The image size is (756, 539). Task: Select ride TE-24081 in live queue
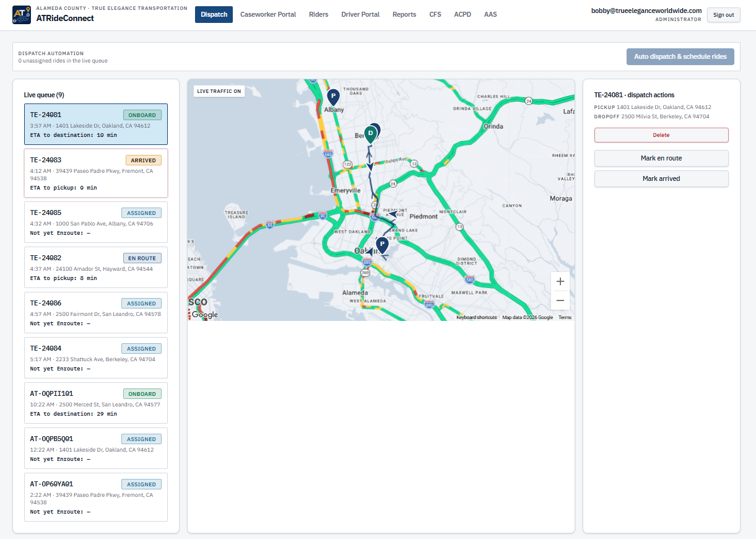pyautogui.click(x=96, y=124)
